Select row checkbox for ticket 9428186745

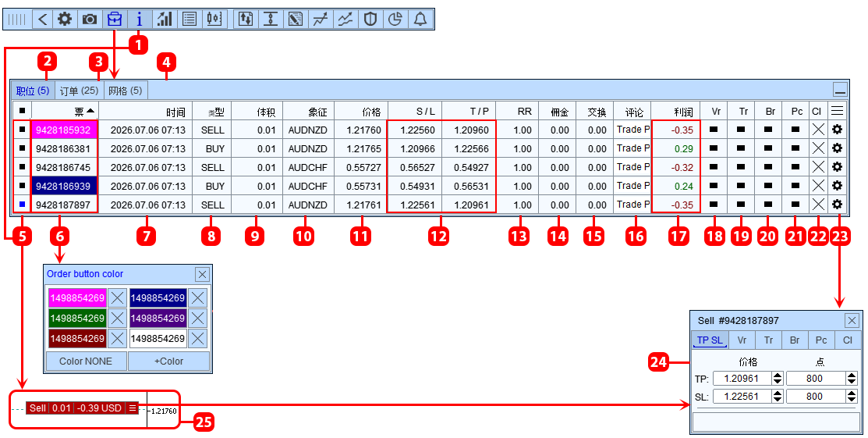(x=22, y=167)
